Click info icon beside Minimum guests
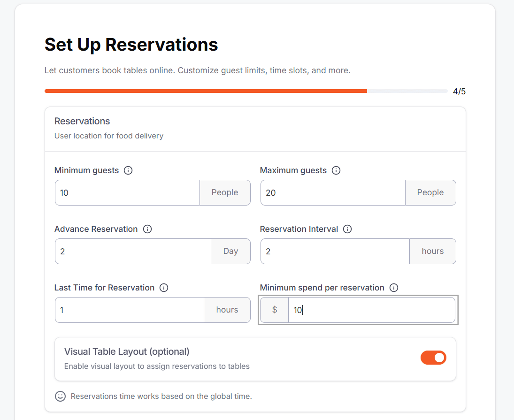The width and height of the screenshot is (514, 420). point(128,170)
